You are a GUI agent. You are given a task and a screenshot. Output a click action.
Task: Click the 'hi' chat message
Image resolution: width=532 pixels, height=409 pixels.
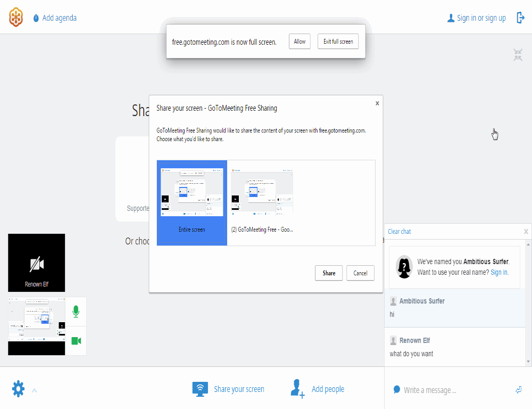point(392,314)
